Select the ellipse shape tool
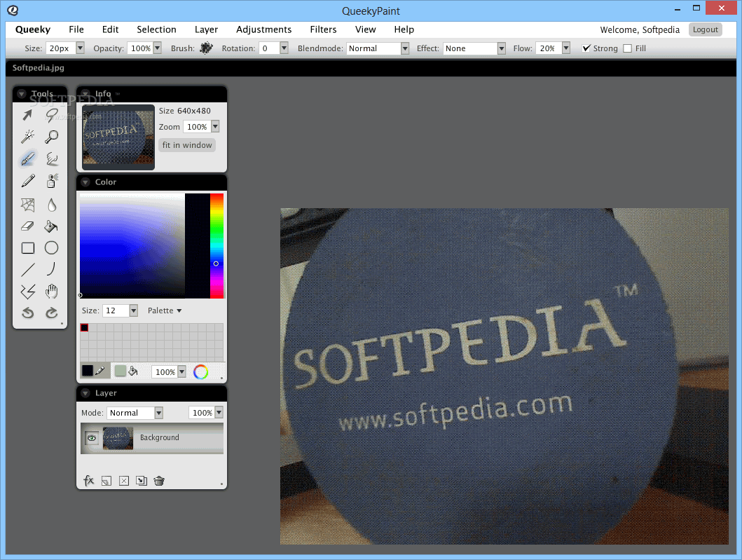742x560 pixels. click(x=52, y=248)
